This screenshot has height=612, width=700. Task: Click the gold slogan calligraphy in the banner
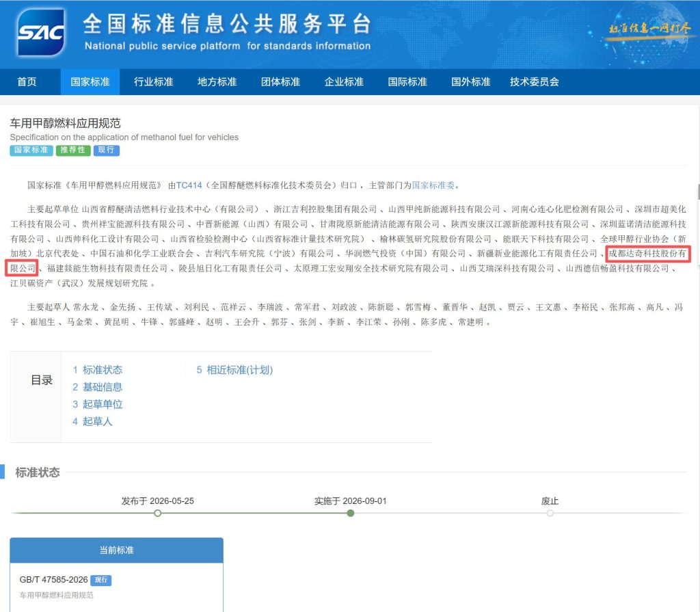649,29
